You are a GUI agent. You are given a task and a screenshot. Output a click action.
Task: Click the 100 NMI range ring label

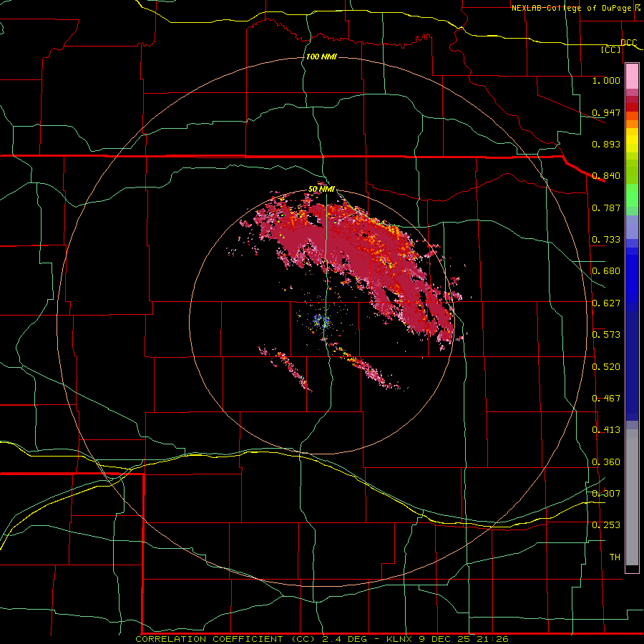coord(321,57)
